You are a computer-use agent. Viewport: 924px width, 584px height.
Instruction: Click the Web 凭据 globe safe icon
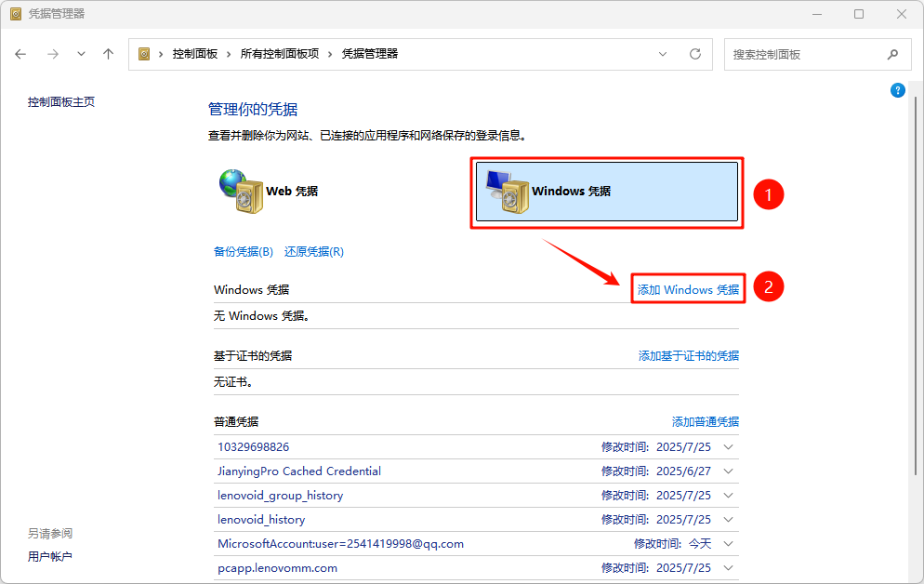pyautogui.click(x=240, y=191)
